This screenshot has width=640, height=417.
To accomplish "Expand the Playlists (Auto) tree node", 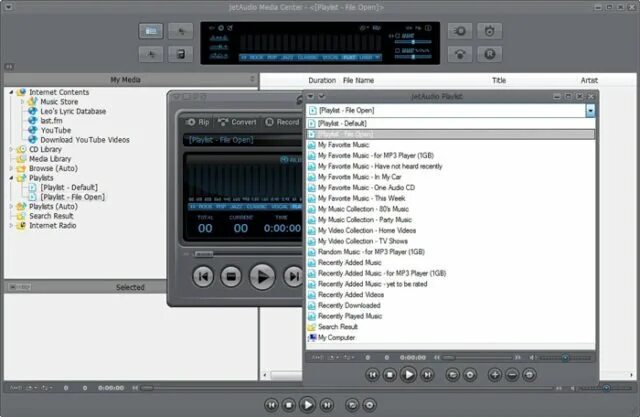I will 11,206.
